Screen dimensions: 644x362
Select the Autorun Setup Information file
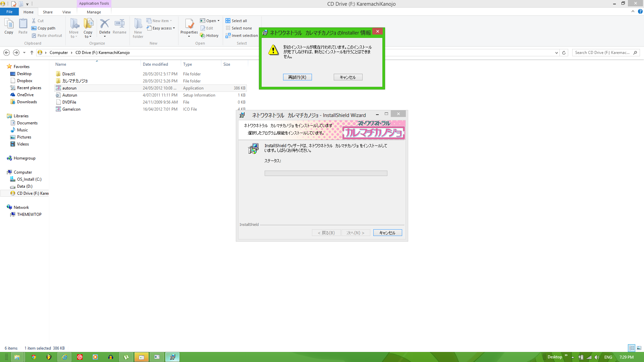coord(70,95)
